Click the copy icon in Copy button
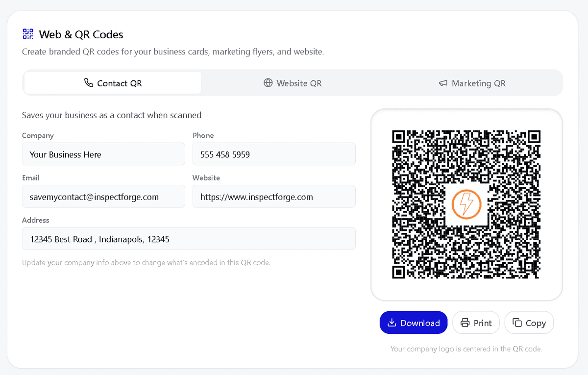Image resolution: width=588 pixels, height=375 pixels. [x=517, y=323]
